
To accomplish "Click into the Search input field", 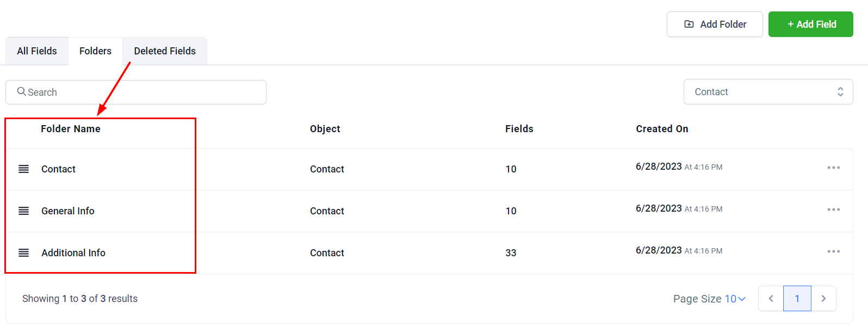I will (x=141, y=92).
